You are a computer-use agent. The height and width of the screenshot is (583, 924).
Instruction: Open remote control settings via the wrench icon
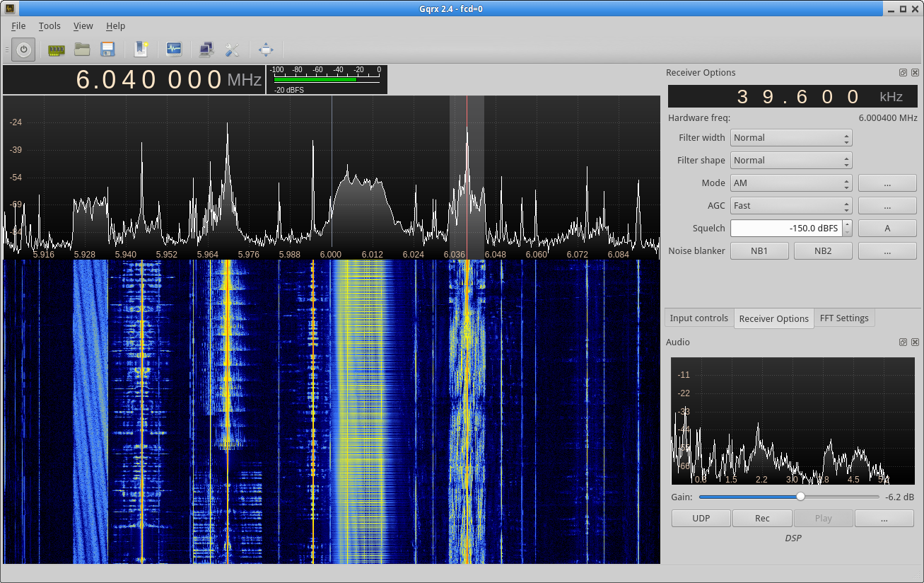(233, 49)
